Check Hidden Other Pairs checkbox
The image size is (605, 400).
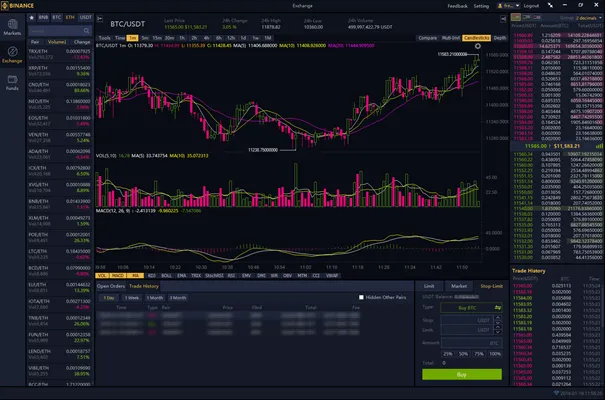361,297
